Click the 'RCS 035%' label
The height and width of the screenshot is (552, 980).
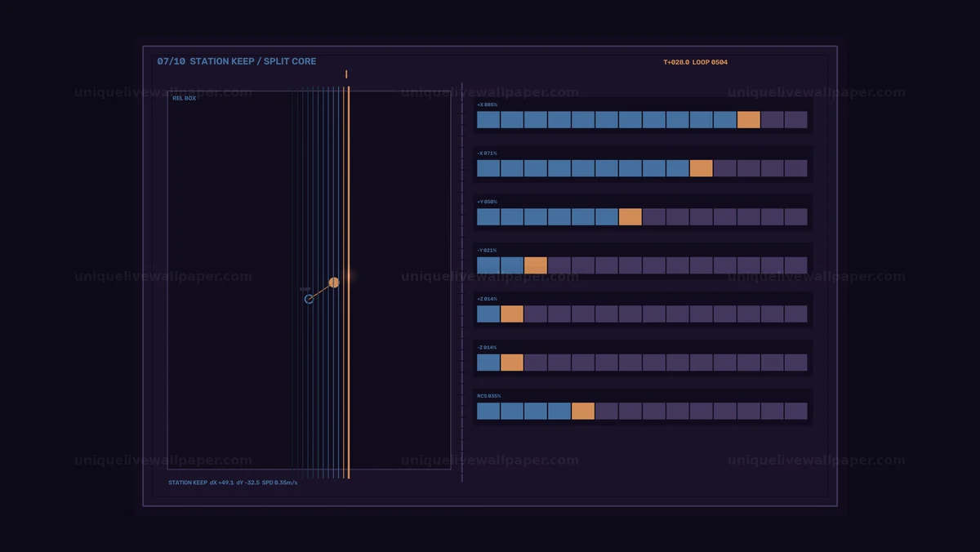point(489,396)
